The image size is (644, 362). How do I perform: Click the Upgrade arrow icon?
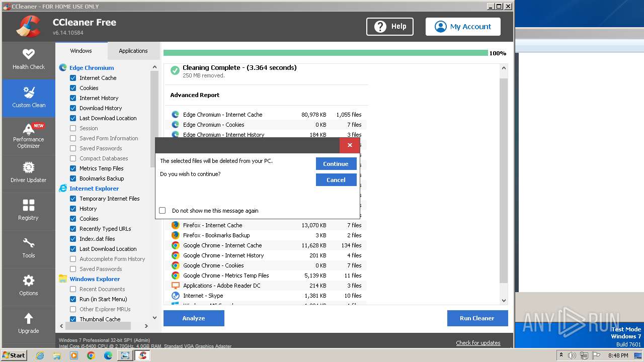coord(29,318)
